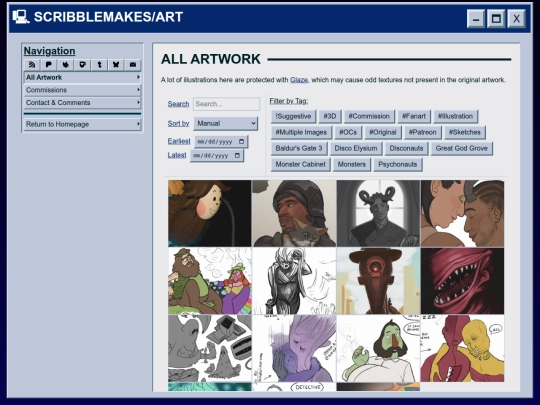Click the Latest date field
Image resolution: width=540 pixels, height=405 pixels.
click(x=217, y=156)
